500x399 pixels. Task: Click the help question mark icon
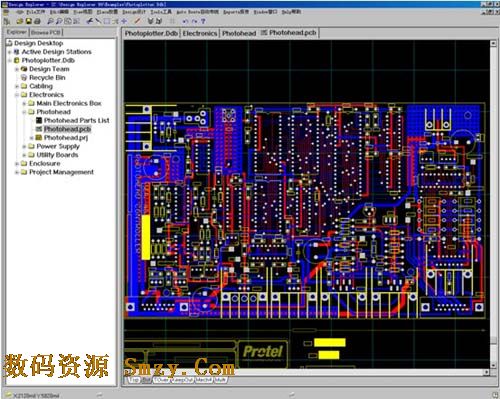click(203, 21)
